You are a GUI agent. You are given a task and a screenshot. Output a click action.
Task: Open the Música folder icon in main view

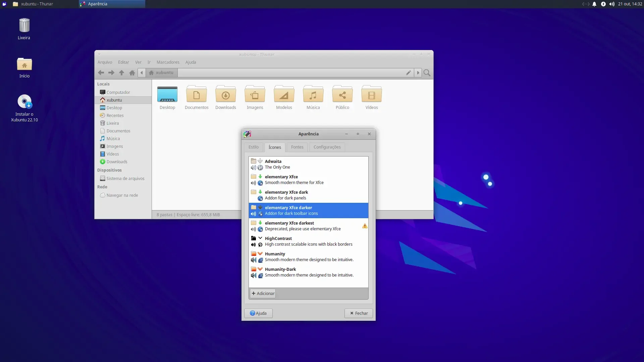pyautogui.click(x=313, y=94)
